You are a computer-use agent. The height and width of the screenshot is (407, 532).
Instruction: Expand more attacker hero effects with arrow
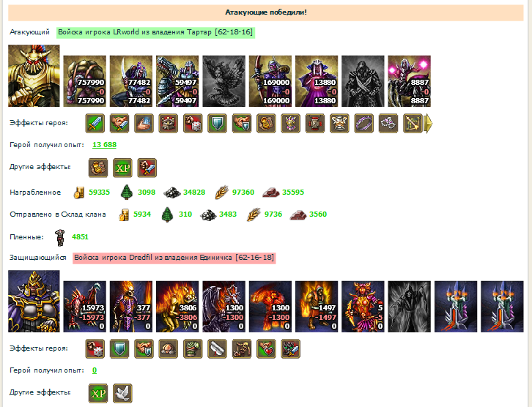[429, 124]
